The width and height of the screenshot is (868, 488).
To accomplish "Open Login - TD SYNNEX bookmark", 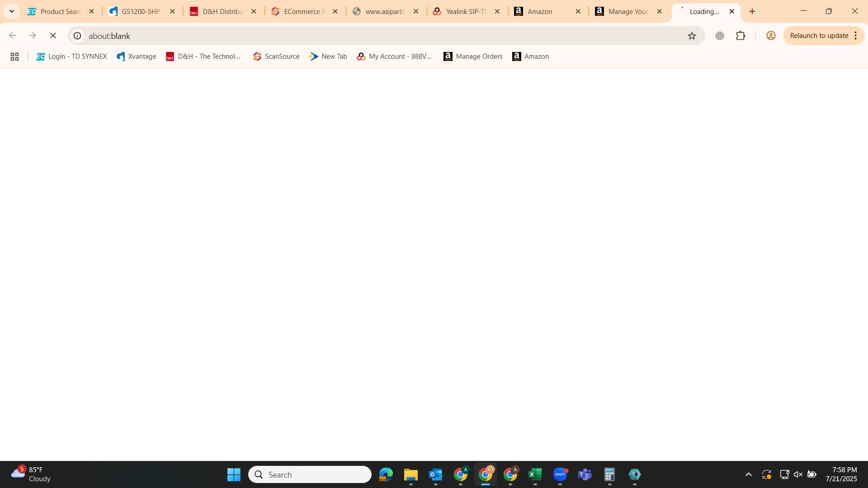I will (71, 56).
